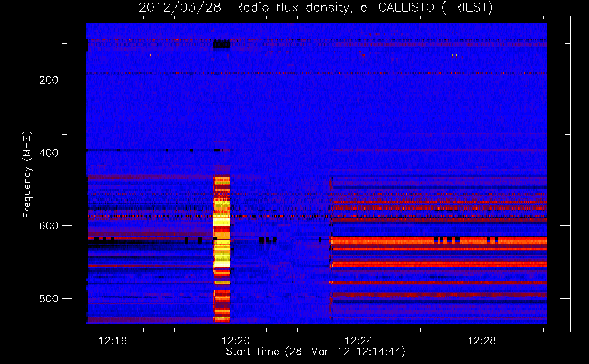The width and height of the screenshot is (589, 364).
Task: Click the 200 frequency tick label
Action: [49, 80]
